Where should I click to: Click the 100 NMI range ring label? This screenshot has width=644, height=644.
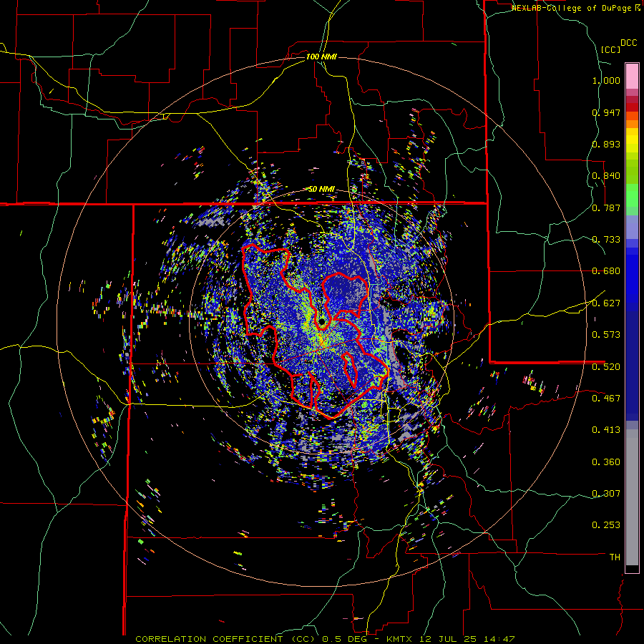click(321, 57)
